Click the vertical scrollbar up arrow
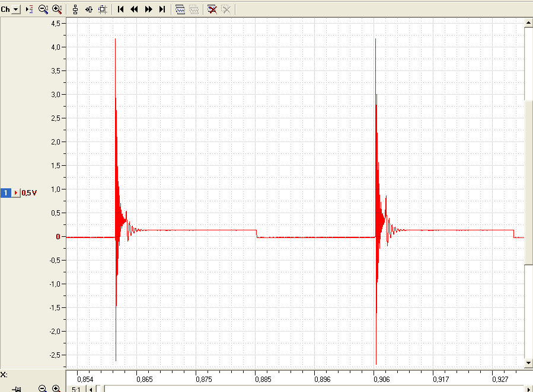 pos(529,23)
